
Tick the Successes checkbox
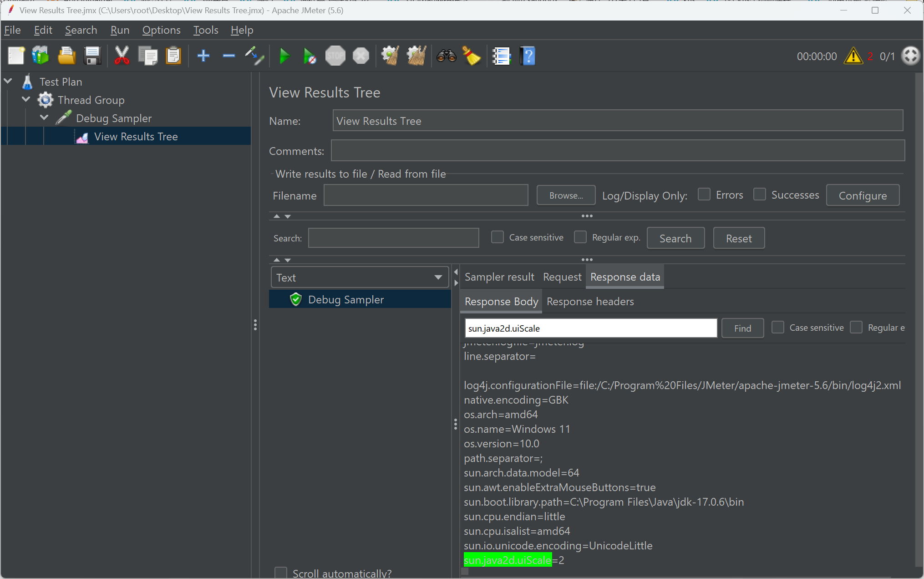click(760, 195)
